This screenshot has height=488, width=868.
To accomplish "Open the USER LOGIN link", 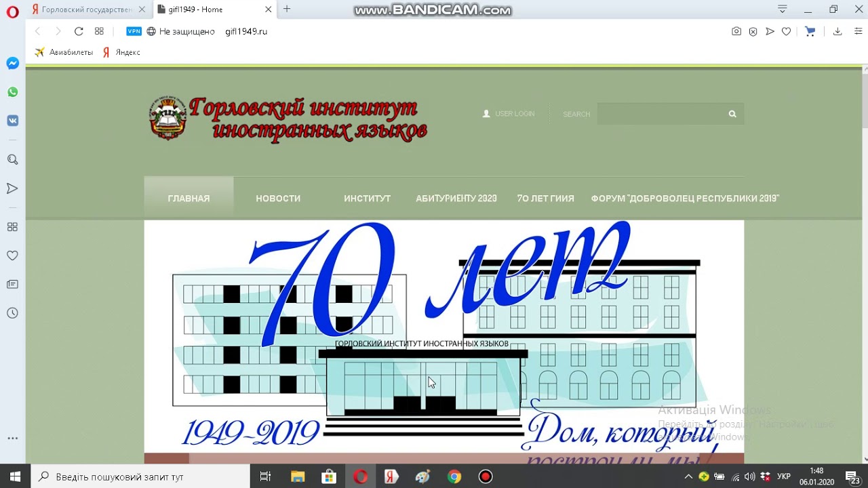I will 509,114.
